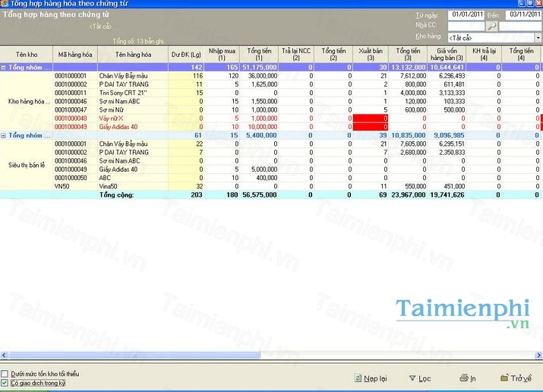Collapse the second Tổng nhóm group row
The height and width of the screenshot is (392, 543).
(4, 135)
